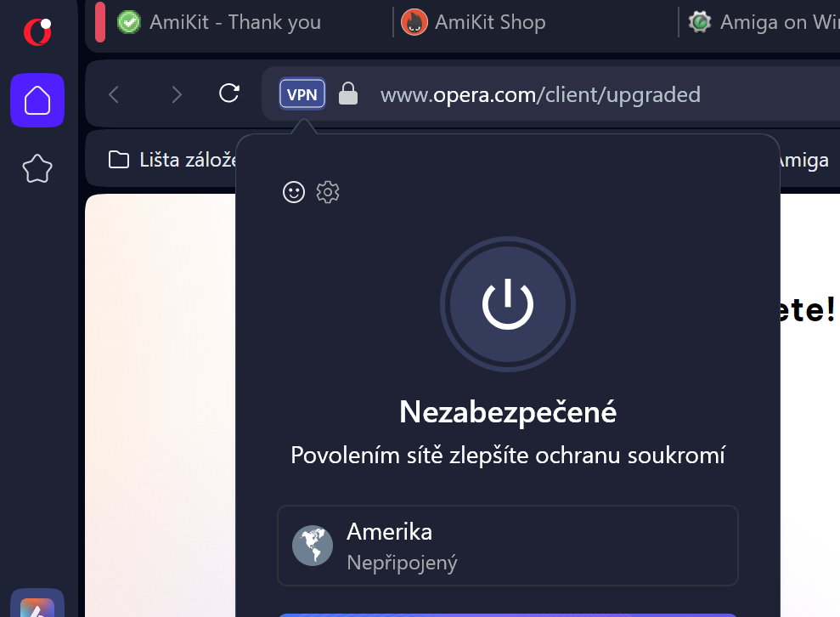Open the Amiga bookmark
The width and height of the screenshot is (840, 617).
803,160
